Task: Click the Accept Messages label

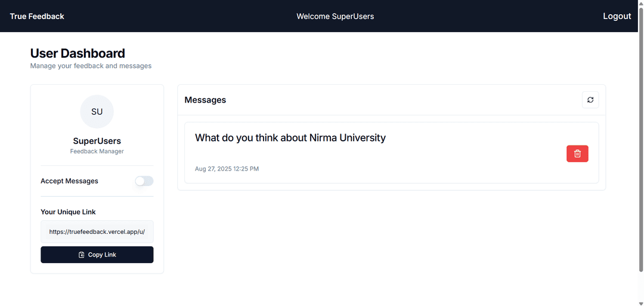Action: 69,181
